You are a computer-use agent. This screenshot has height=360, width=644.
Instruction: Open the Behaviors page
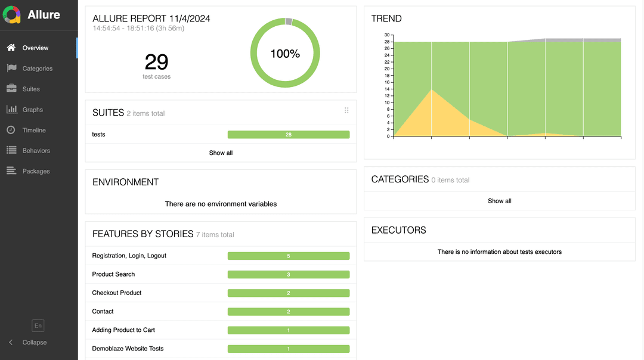[39, 151]
